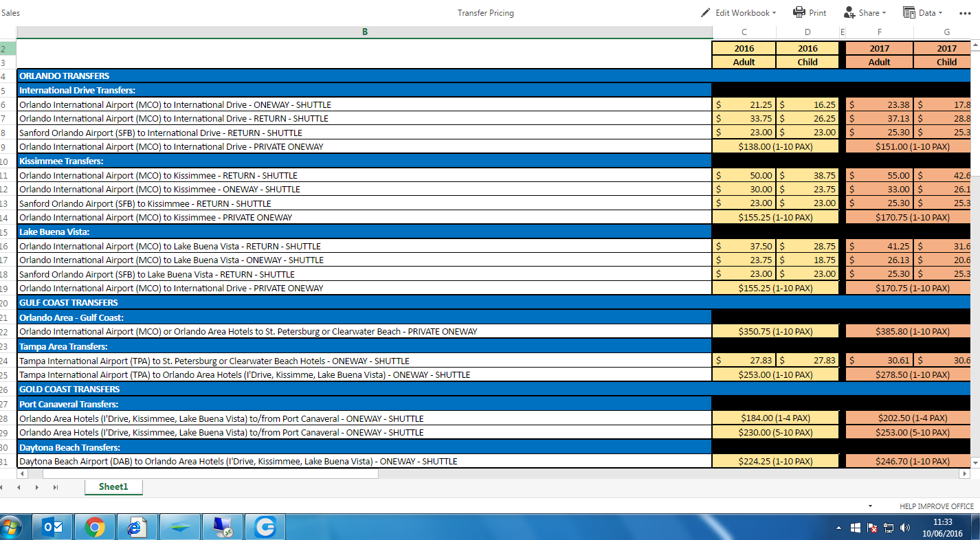Screen dimensions: 980x540
Task: Open the network icon in the system tray
Action: coord(889,528)
